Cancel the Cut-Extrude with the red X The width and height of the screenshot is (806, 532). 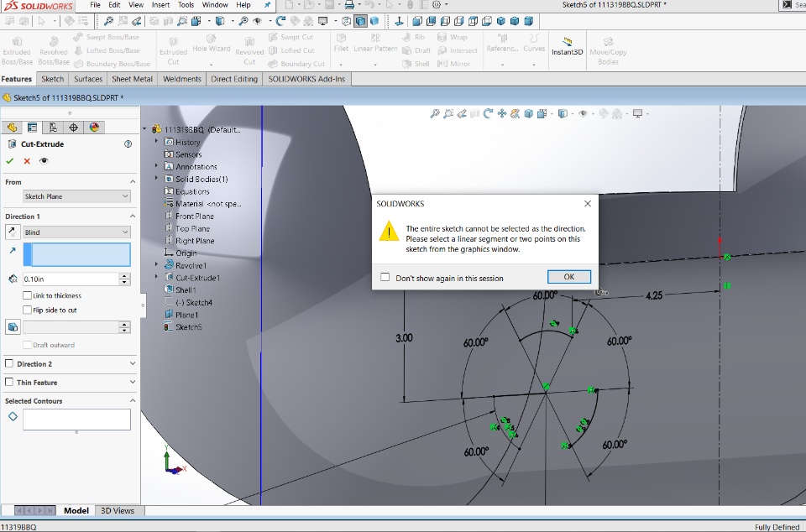pyautogui.click(x=27, y=161)
